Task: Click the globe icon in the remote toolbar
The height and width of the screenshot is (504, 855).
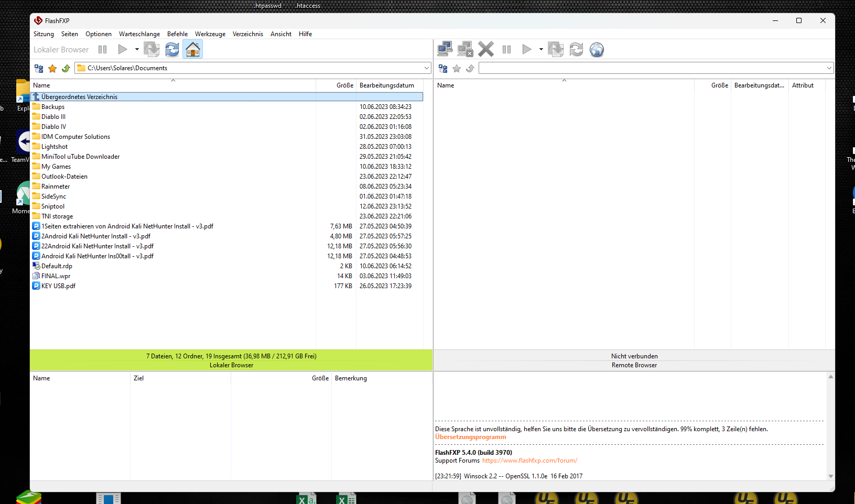Action: click(x=597, y=50)
